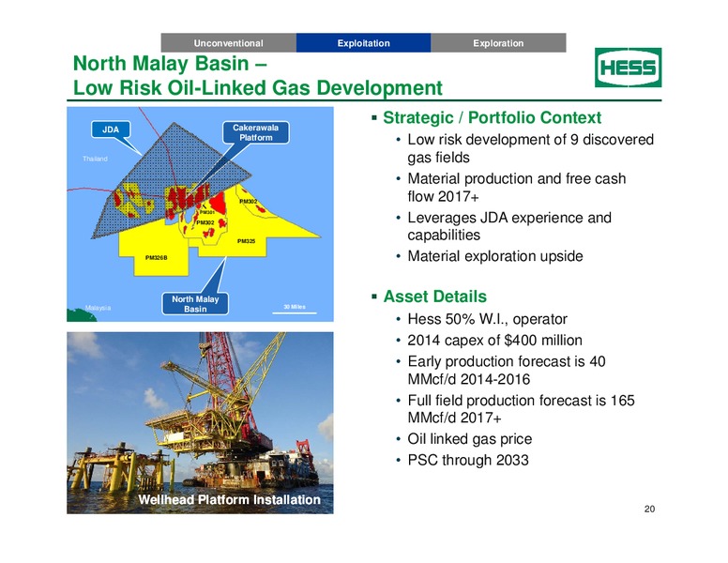Click the JDA callout label
728x563 pixels.
click(x=111, y=129)
